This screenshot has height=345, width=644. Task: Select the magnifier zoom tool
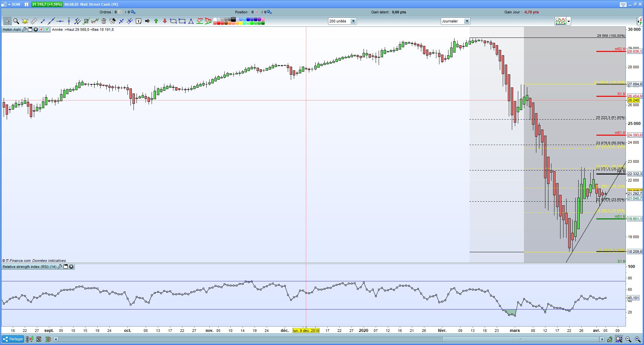16,21
